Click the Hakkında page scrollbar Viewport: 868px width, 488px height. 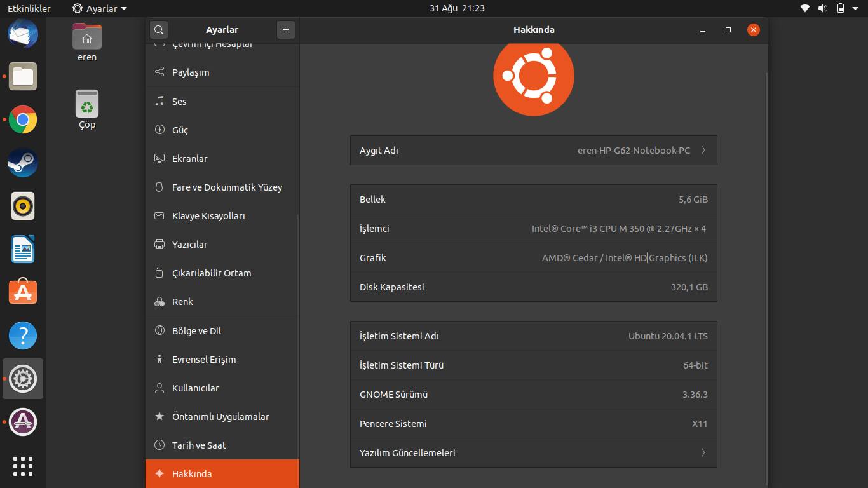pos(766,280)
